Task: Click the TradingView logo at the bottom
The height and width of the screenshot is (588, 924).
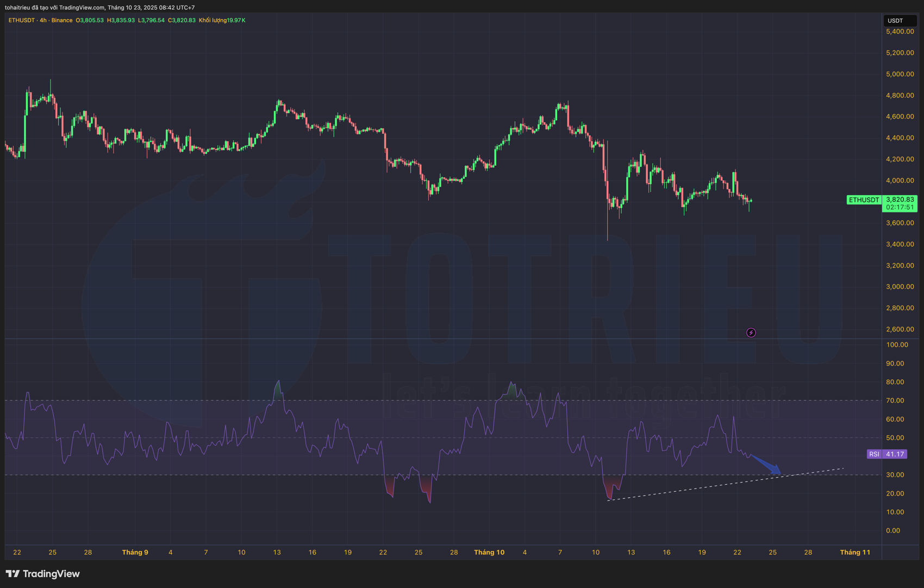Action: [x=43, y=574]
